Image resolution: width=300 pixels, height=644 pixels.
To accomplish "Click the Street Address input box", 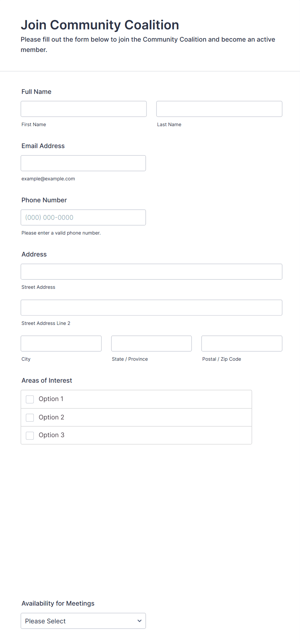I will tap(151, 272).
